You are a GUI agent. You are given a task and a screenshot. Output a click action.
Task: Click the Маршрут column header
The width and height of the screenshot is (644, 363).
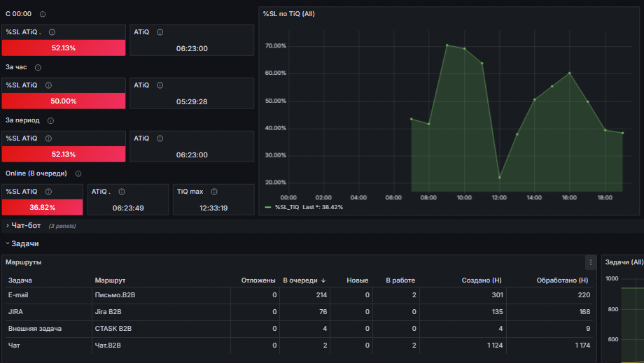tap(110, 280)
